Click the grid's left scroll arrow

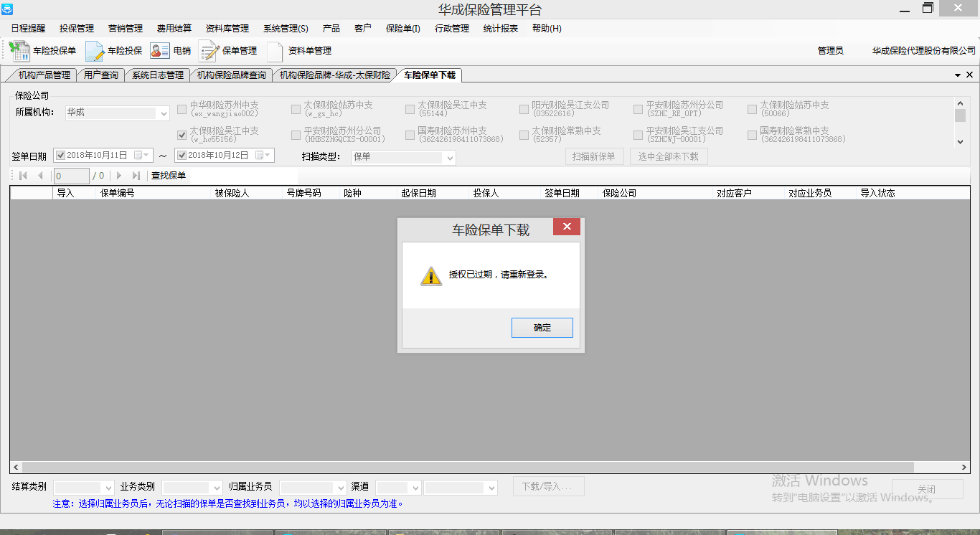[15, 467]
